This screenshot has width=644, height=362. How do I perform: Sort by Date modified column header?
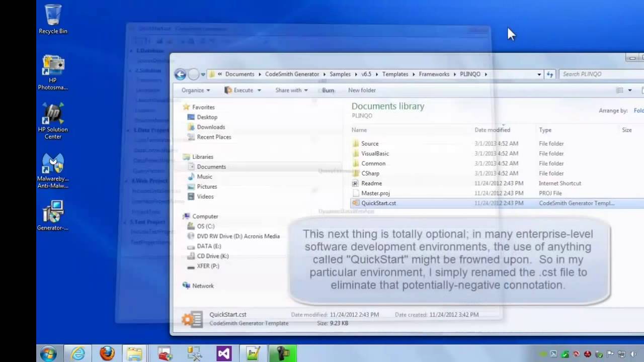(x=492, y=130)
